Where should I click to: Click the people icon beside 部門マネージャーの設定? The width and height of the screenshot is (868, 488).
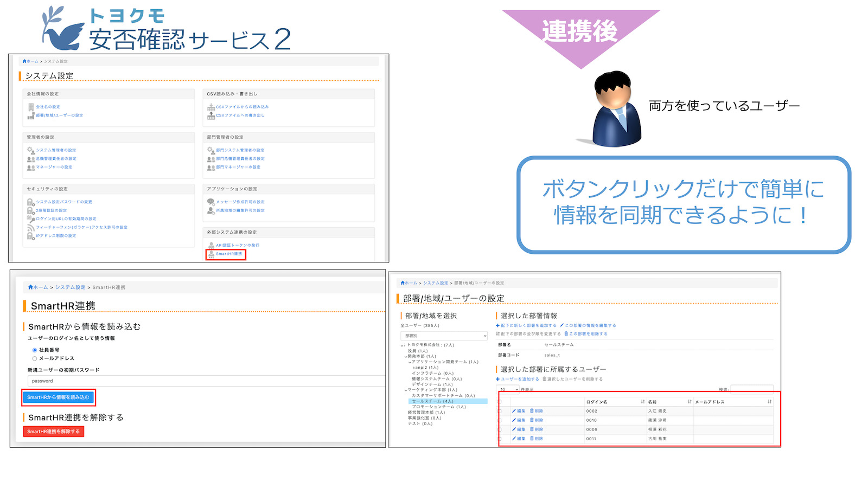tap(211, 168)
